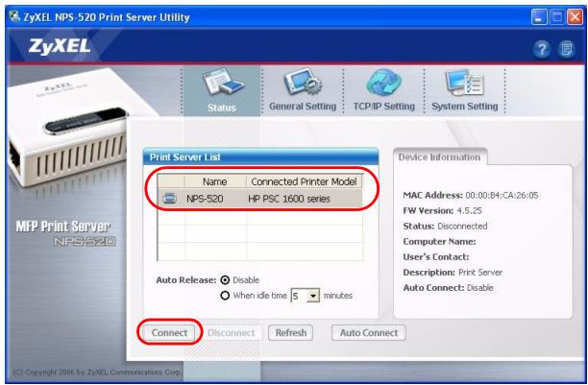Click the Disconnect button
The height and width of the screenshot is (385, 588).
click(x=231, y=333)
